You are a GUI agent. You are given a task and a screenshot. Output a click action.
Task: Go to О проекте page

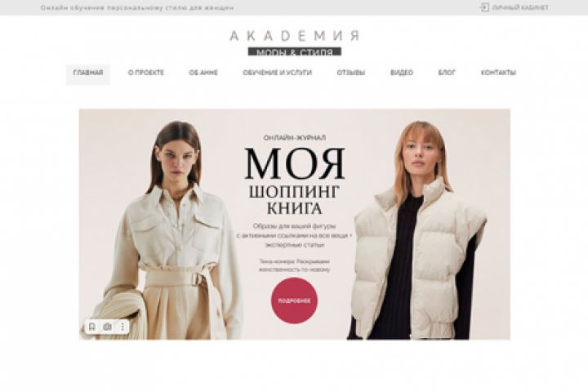click(x=146, y=73)
